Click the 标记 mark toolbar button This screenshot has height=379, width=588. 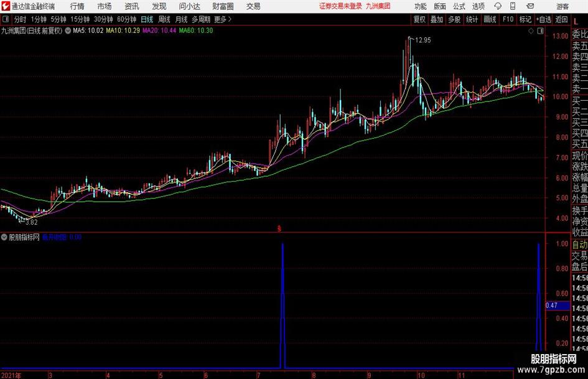(525, 19)
